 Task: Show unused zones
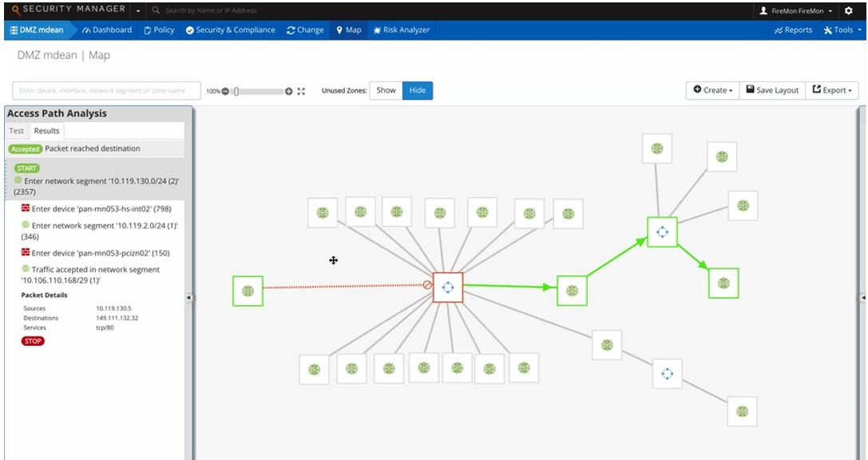(386, 90)
